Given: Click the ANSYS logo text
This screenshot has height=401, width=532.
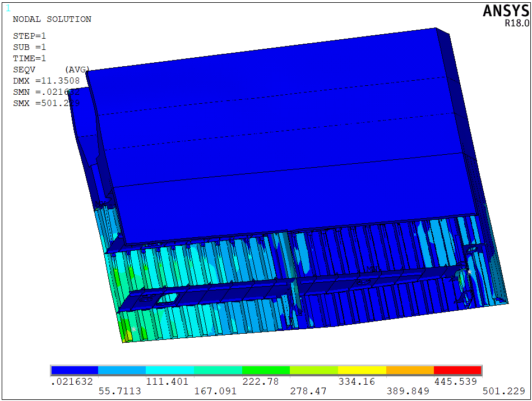Looking at the screenshot, I should [x=506, y=11].
